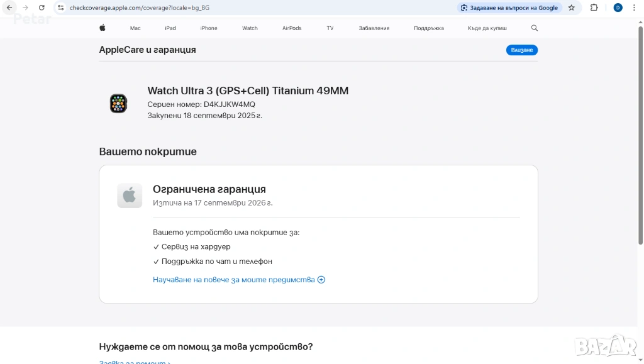This screenshot has height=364, width=644.
Task: Open 'Научаване на повече за моите предимства' link
Action: [x=233, y=280]
